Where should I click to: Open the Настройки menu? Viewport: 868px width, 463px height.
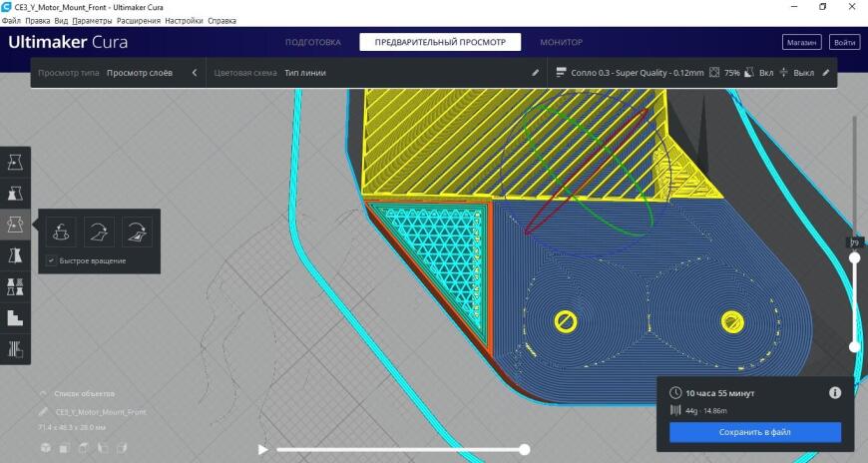tap(184, 21)
